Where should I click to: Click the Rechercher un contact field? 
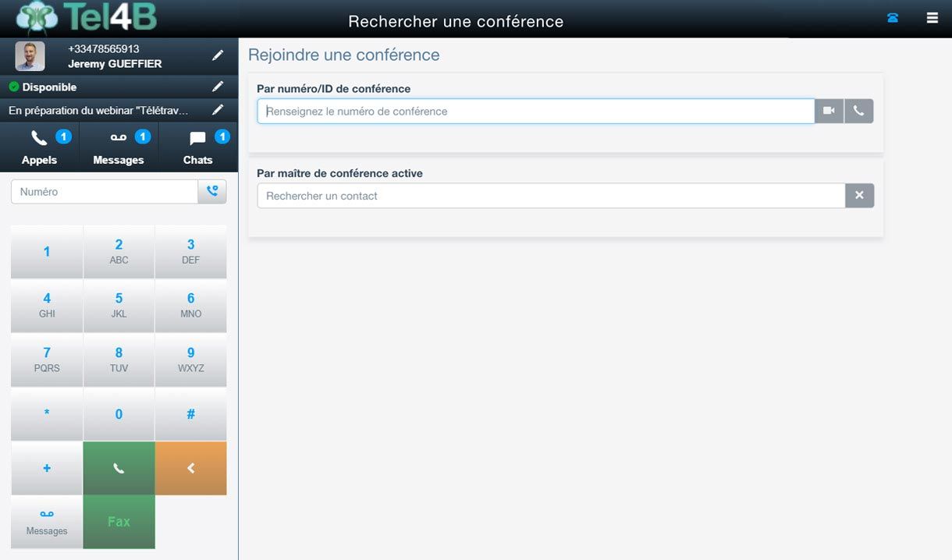pyautogui.click(x=551, y=196)
